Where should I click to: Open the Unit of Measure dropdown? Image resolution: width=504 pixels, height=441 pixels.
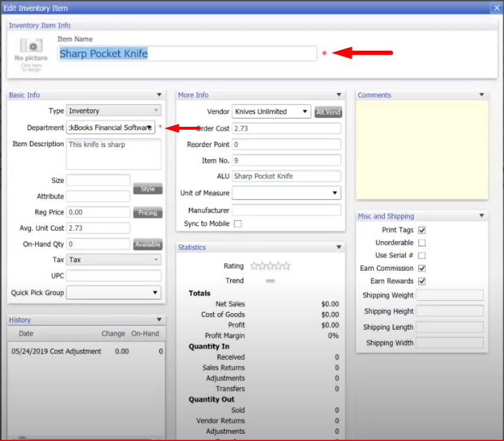click(286, 193)
